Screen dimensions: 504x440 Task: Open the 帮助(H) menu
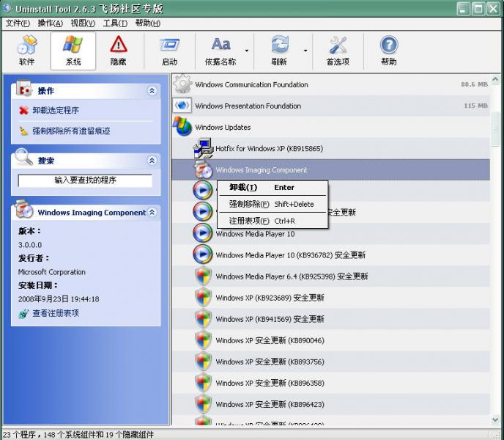coord(147,23)
